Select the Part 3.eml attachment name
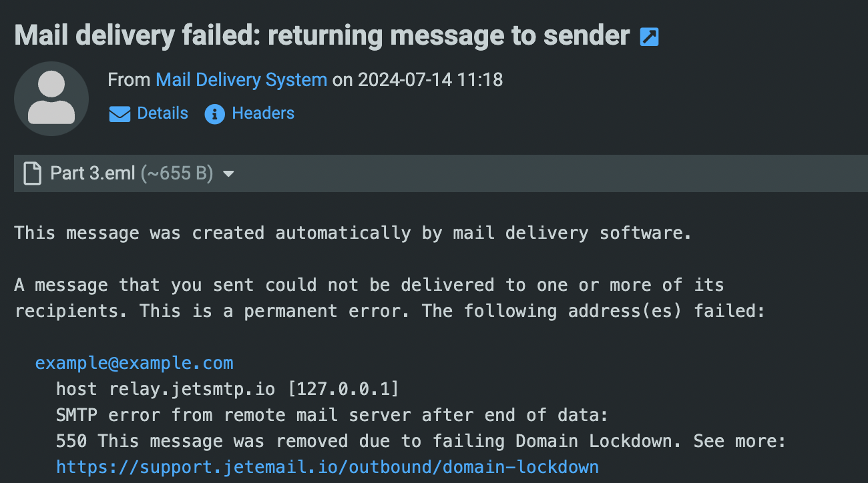 tap(92, 173)
